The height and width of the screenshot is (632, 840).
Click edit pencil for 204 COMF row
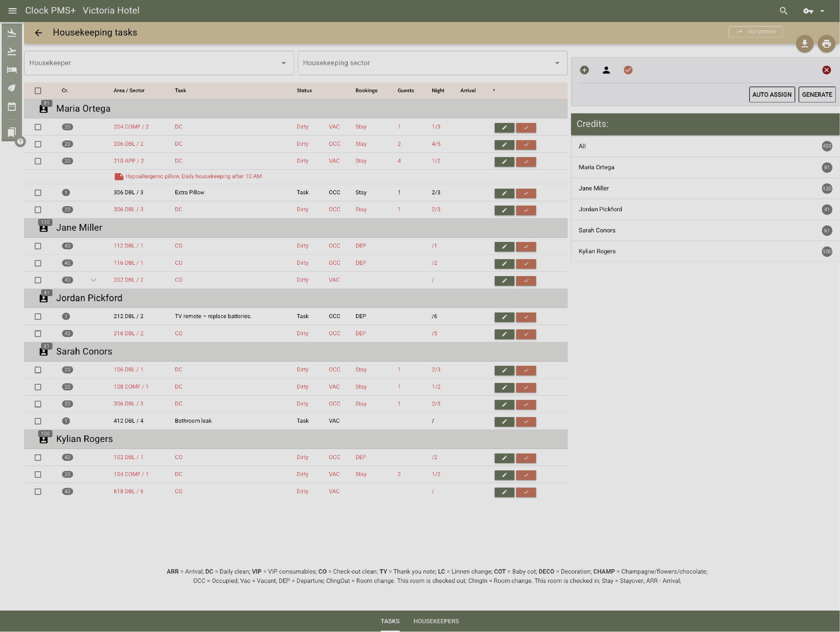[x=504, y=128]
